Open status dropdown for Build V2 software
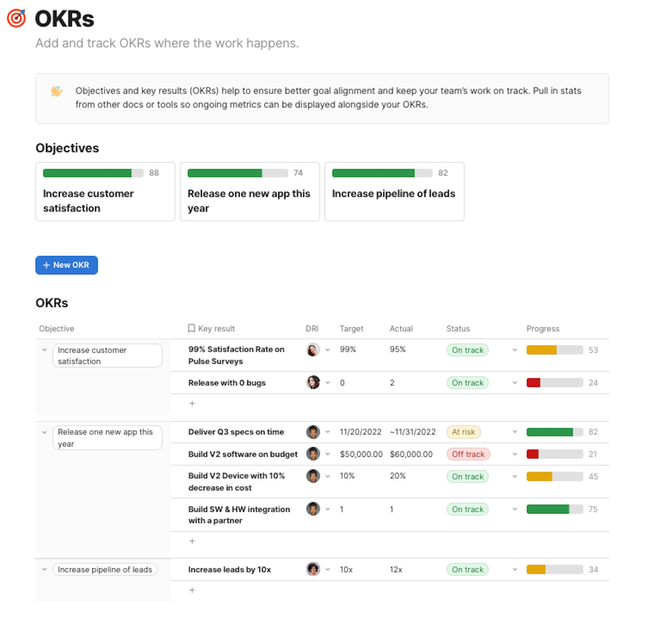This screenshot has height=618, width=672. click(514, 454)
